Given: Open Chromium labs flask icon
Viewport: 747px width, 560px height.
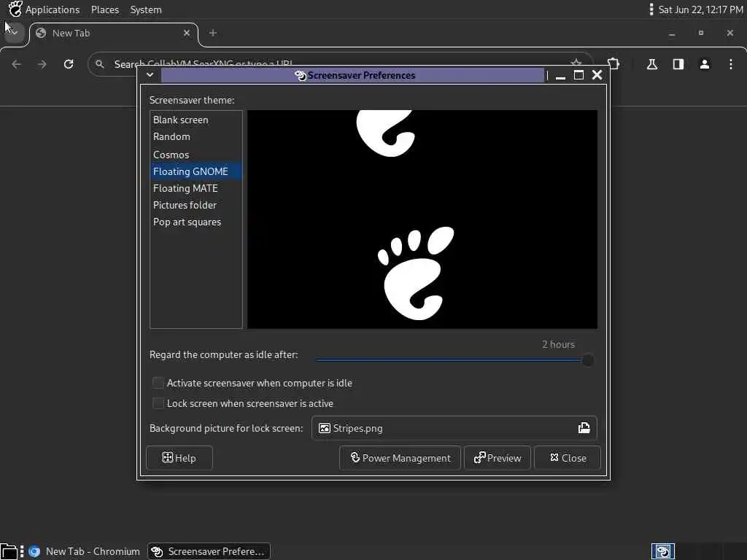Looking at the screenshot, I should coord(652,64).
